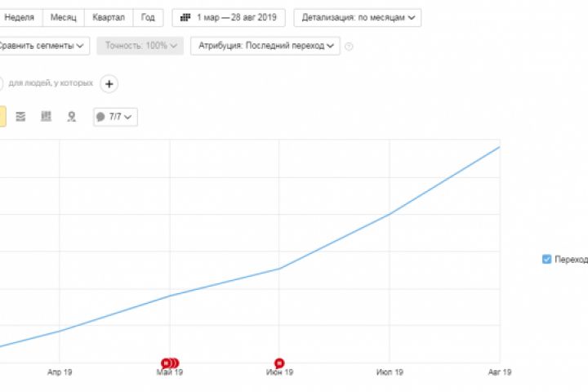588x392 pixels.
Task: Click the Май 19 axis label
Action: click(x=170, y=372)
